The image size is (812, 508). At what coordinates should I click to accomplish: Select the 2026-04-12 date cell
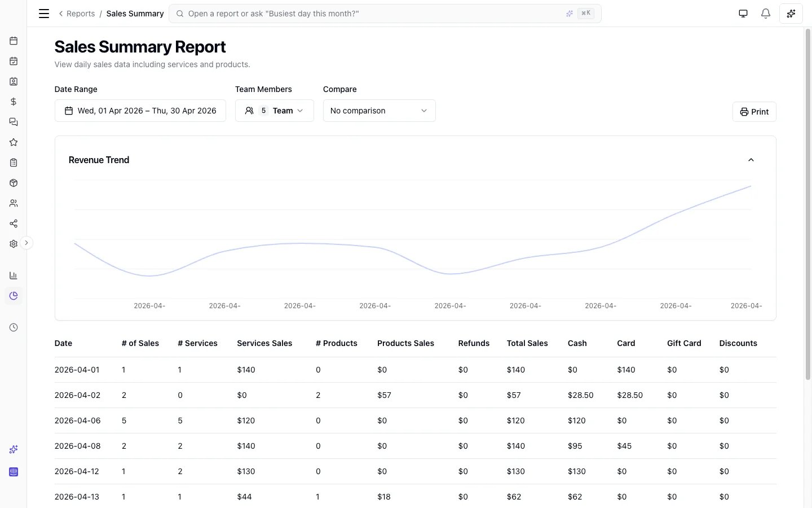[x=77, y=471]
